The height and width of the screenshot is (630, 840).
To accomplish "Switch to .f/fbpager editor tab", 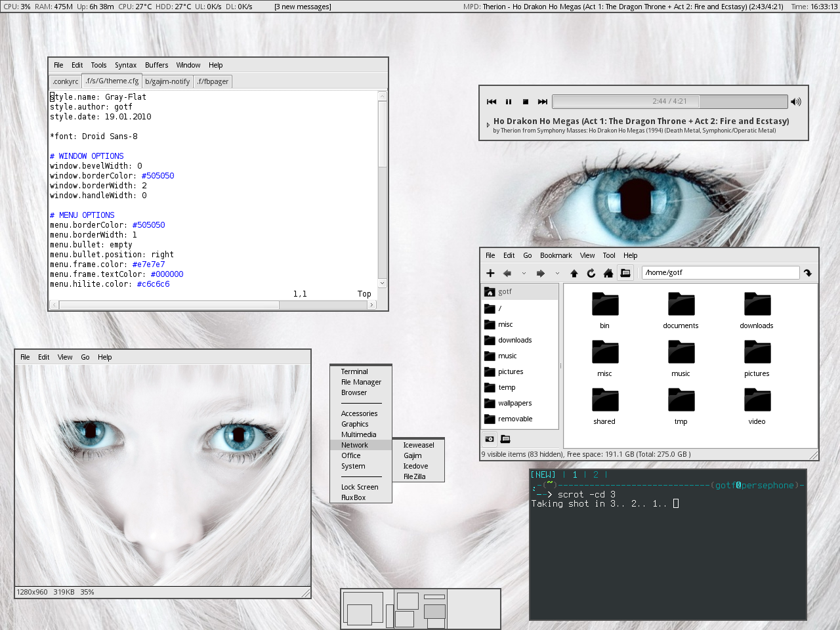I will pyautogui.click(x=213, y=81).
